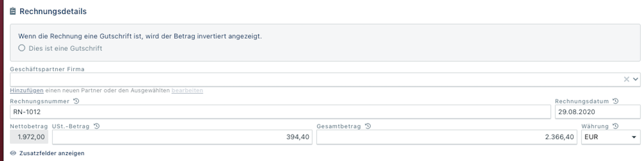
Task: Focus USt.-Betrag input showing 394,40
Action: pyautogui.click(x=182, y=137)
